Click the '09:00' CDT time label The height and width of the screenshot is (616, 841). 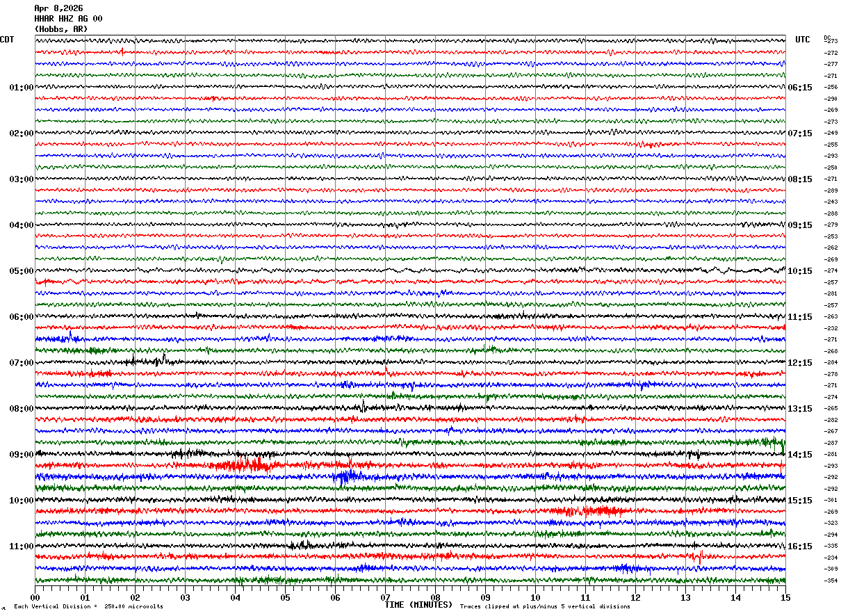coord(22,455)
